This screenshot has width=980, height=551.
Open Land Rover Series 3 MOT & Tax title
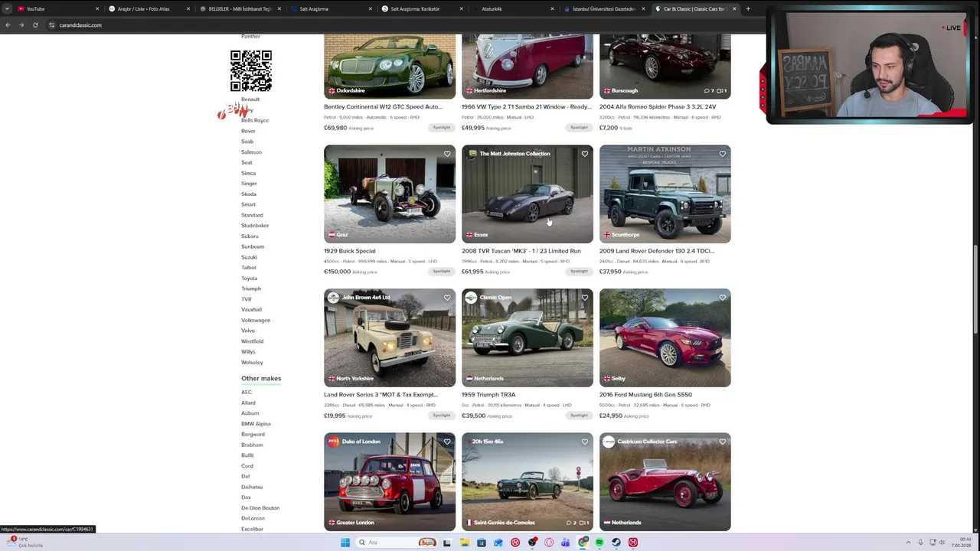click(x=381, y=395)
